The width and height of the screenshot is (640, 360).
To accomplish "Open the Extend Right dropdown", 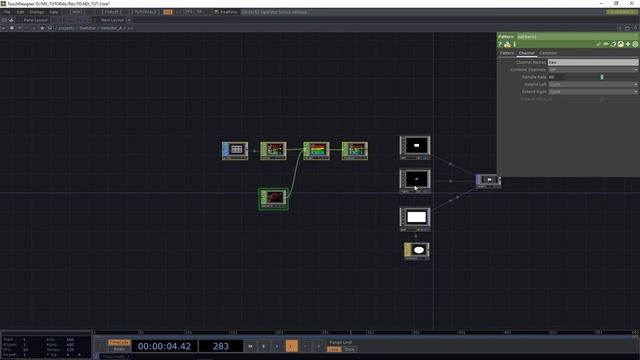I will 593,92.
